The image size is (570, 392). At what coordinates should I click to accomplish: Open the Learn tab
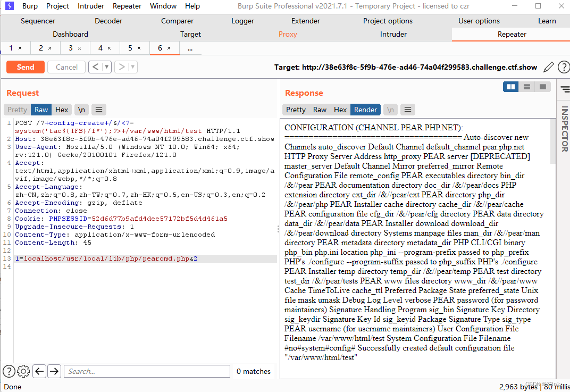[x=547, y=21]
